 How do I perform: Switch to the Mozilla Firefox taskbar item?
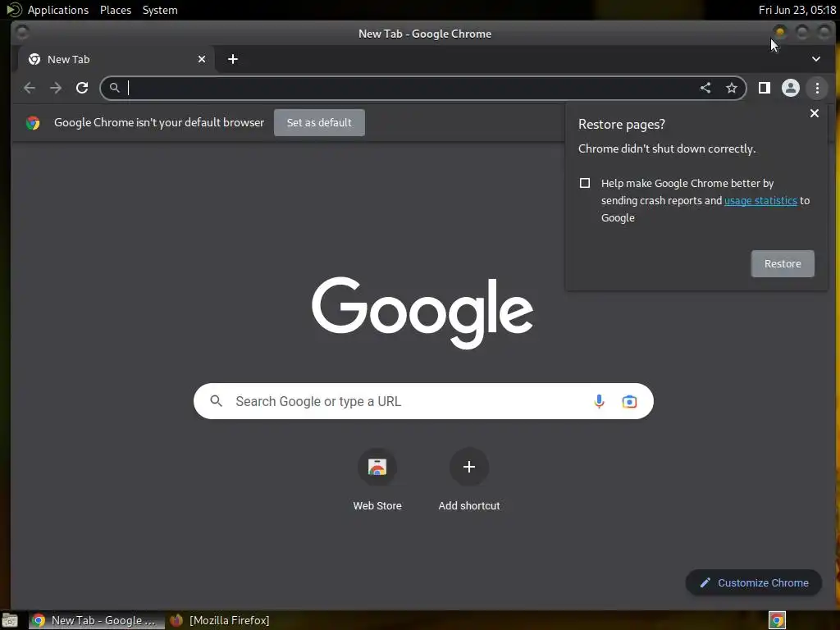[x=220, y=620]
